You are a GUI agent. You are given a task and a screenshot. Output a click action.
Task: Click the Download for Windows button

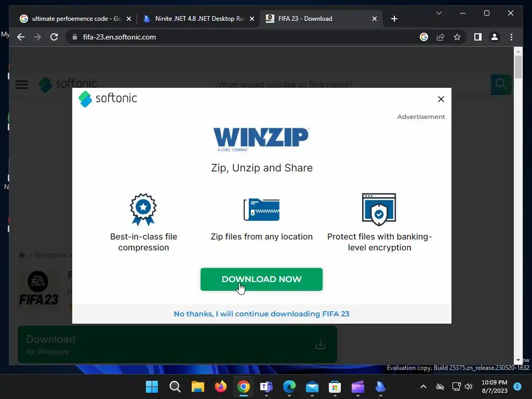178,344
